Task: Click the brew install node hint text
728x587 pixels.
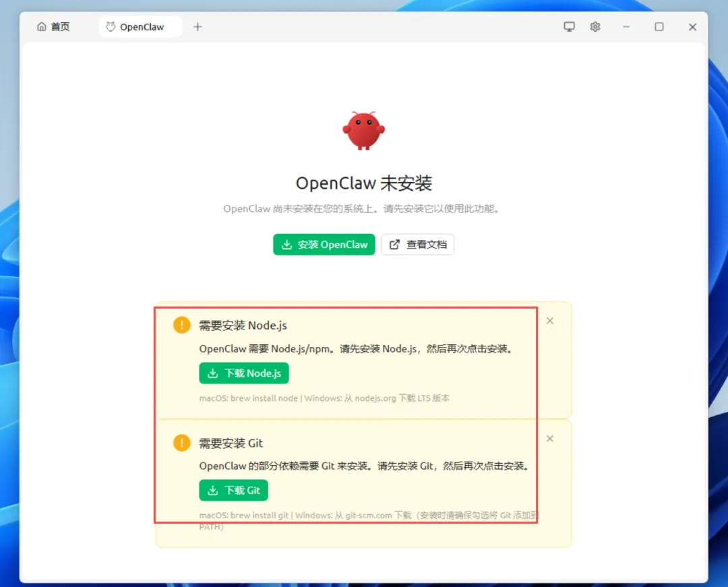Action: (x=324, y=398)
